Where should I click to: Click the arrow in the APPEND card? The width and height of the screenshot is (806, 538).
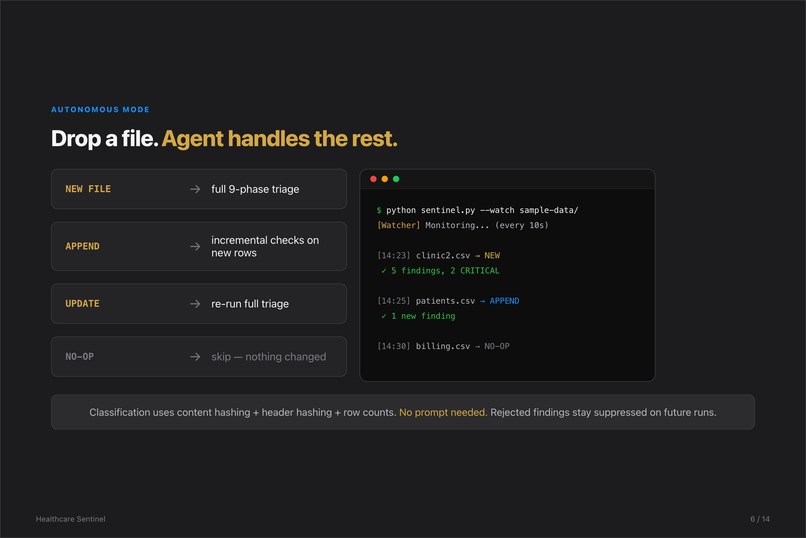195,247
